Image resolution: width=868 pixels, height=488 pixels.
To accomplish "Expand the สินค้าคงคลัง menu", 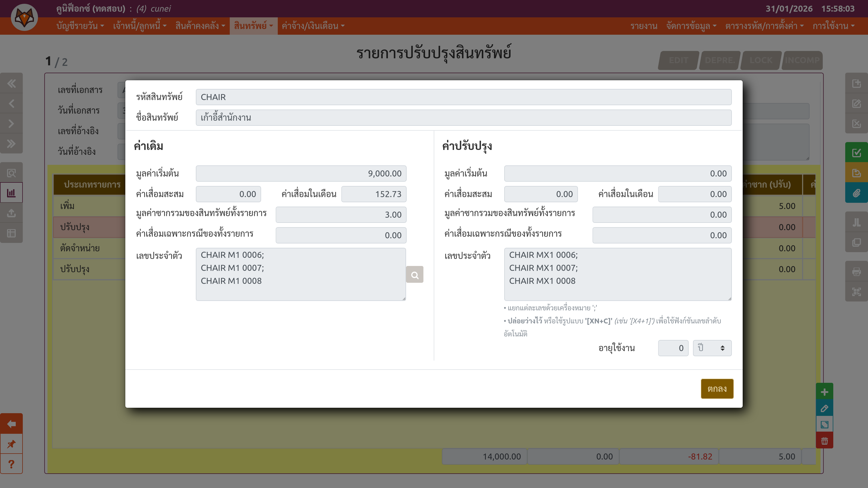I will point(200,26).
